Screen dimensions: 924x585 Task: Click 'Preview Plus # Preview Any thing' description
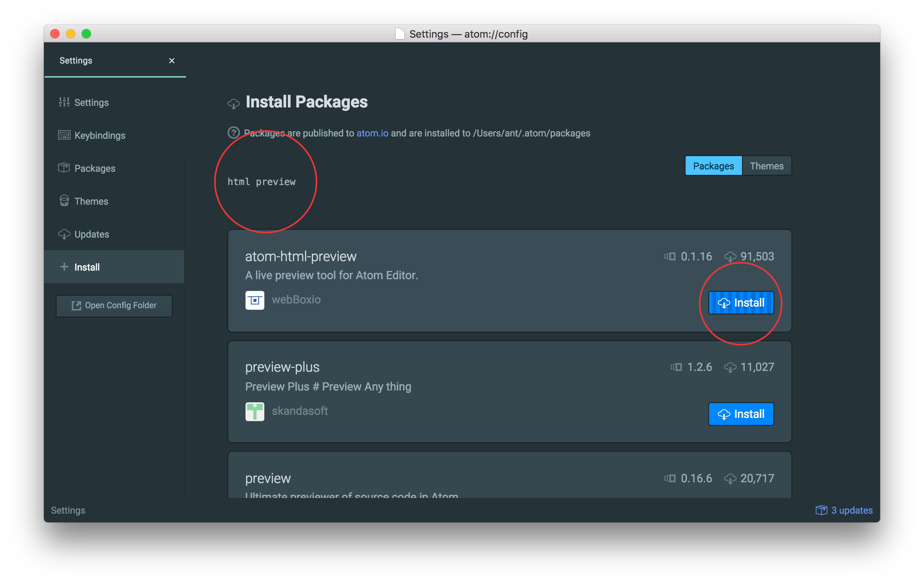[328, 387]
